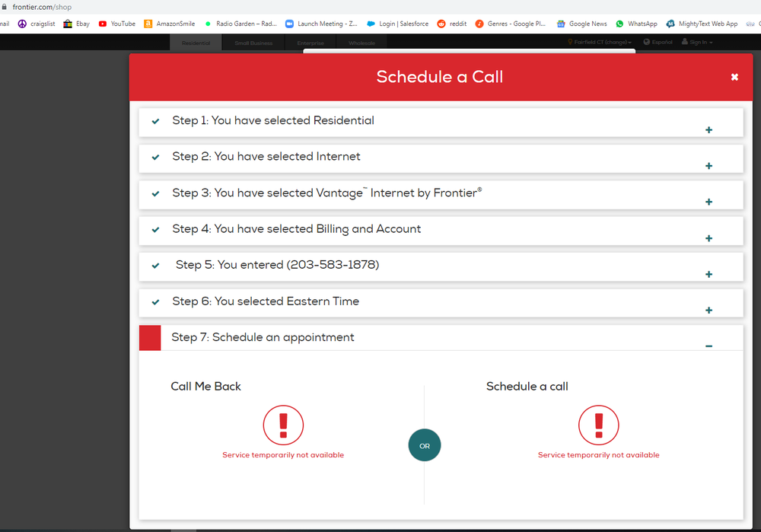Click Step 1: You have selected Residential
The image size is (761, 532).
point(273,120)
